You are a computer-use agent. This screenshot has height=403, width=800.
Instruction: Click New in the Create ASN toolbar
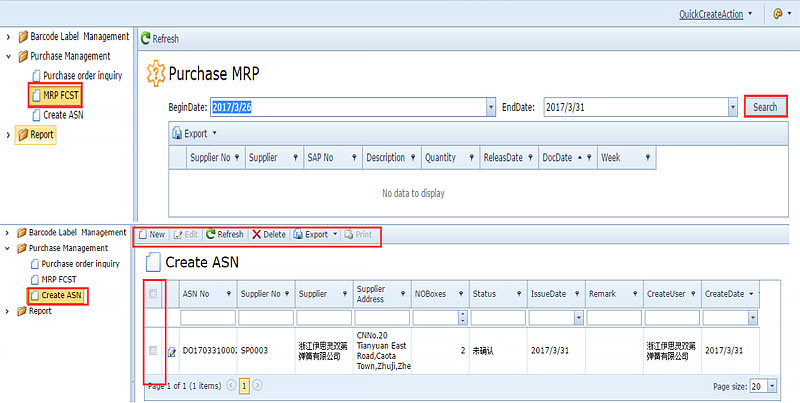point(151,234)
